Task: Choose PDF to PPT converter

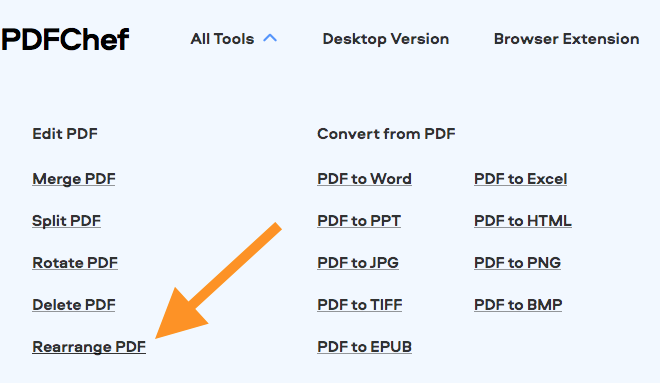Action: 359,221
